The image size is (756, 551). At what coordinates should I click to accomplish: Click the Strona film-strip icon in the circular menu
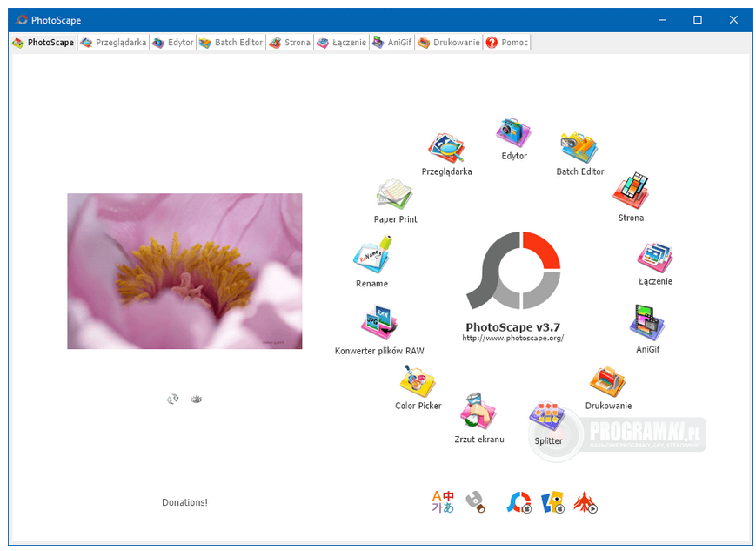(x=631, y=191)
